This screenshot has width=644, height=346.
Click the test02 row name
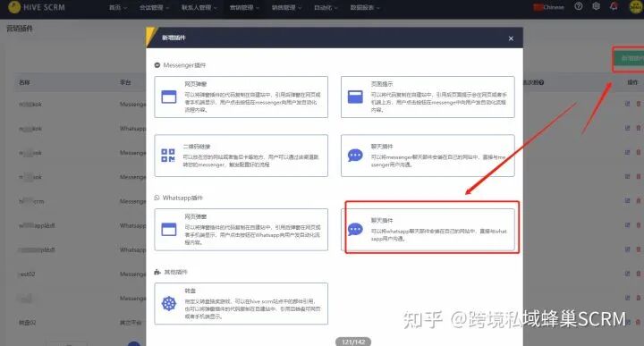point(27,274)
